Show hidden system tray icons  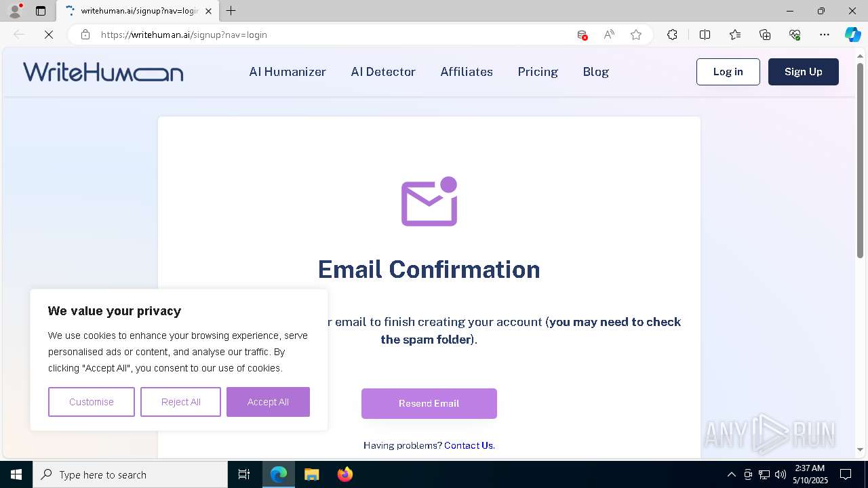(x=731, y=474)
